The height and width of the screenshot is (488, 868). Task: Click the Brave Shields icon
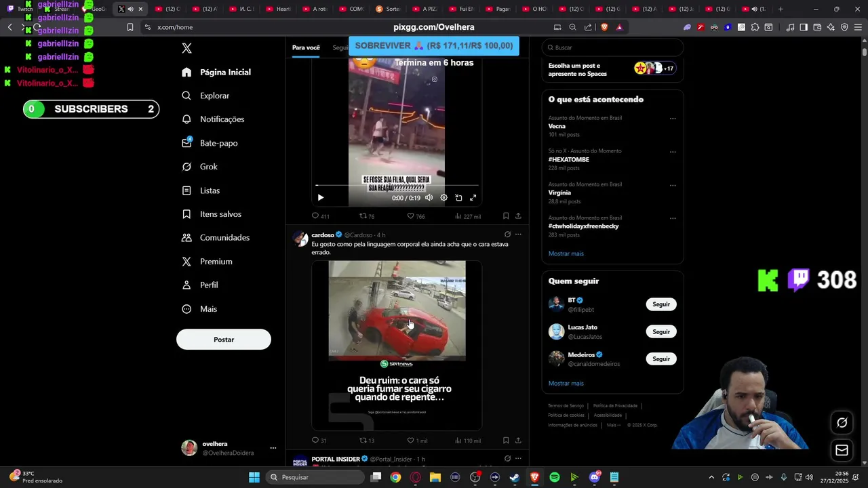click(x=604, y=27)
